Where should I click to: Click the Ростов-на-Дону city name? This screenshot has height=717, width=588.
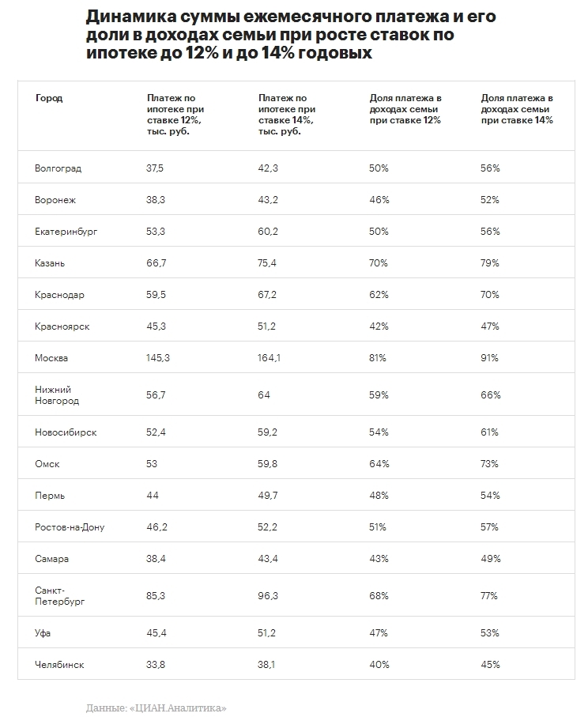coord(70,527)
